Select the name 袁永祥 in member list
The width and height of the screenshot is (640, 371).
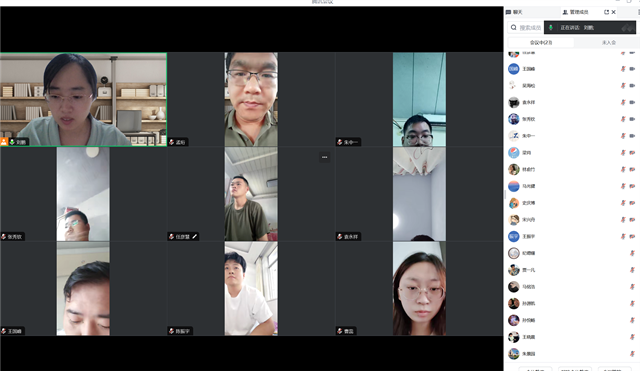pos(529,102)
